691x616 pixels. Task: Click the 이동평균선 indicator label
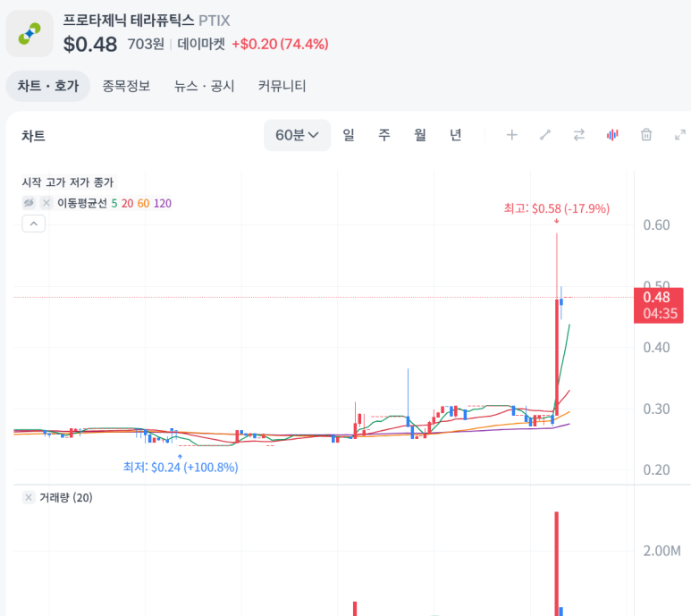coord(82,203)
